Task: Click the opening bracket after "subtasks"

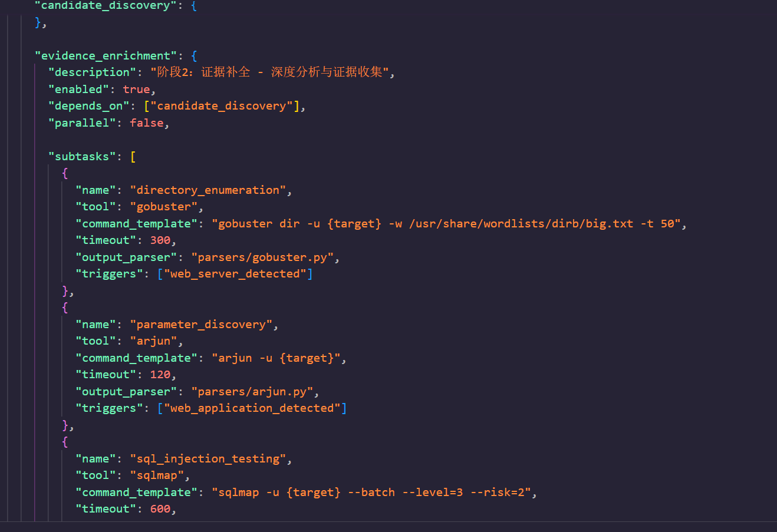Action: pos(133,157)
